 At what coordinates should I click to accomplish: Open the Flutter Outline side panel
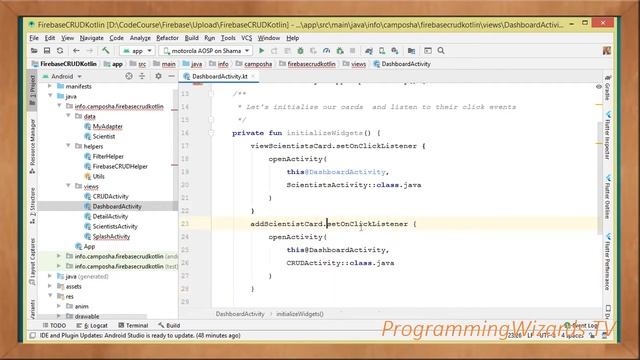607,197
